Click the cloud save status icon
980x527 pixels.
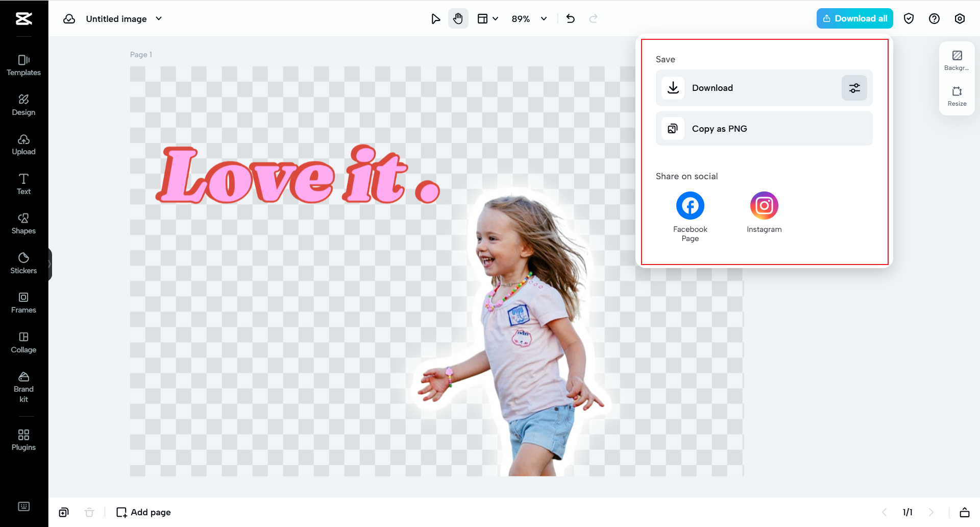click(69, 18)
